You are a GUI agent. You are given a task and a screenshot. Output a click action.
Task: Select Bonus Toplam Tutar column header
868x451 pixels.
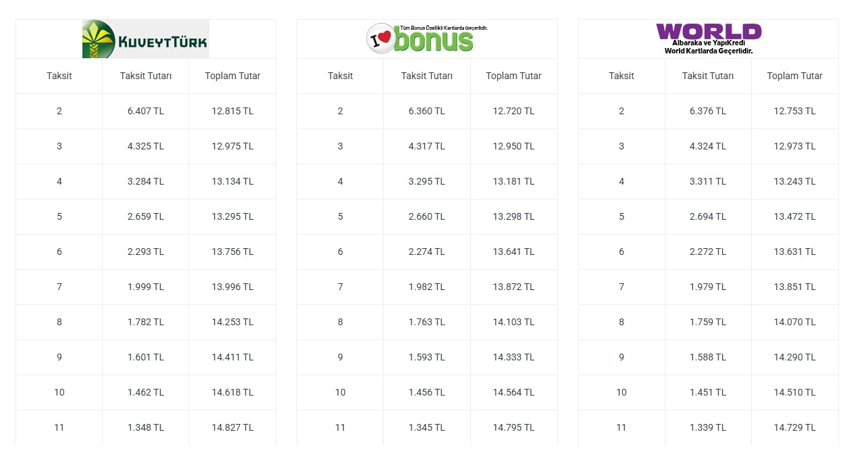(x=513, y=76)
